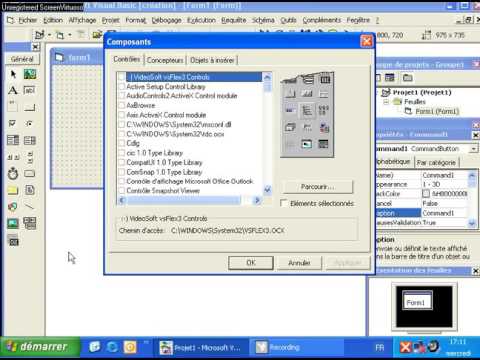Select the Pointer tool in toolbox
This screenshot has height=360, width=480.
13,74
